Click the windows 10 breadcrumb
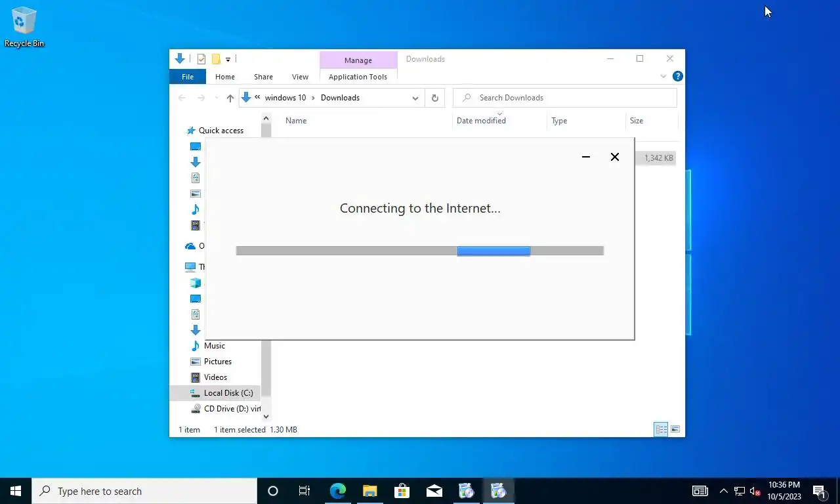The height and width of the screenshot is (504, 840). tap(285, 98)
